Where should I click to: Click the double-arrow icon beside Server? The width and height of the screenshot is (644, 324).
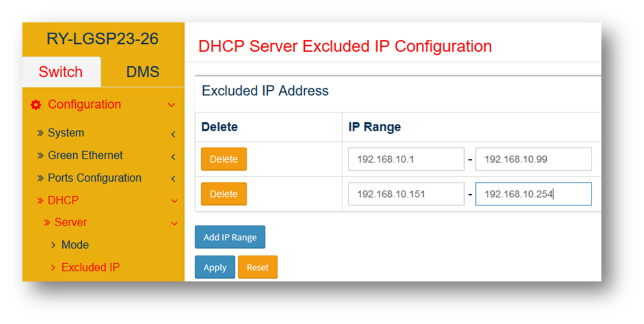[47, 223]
